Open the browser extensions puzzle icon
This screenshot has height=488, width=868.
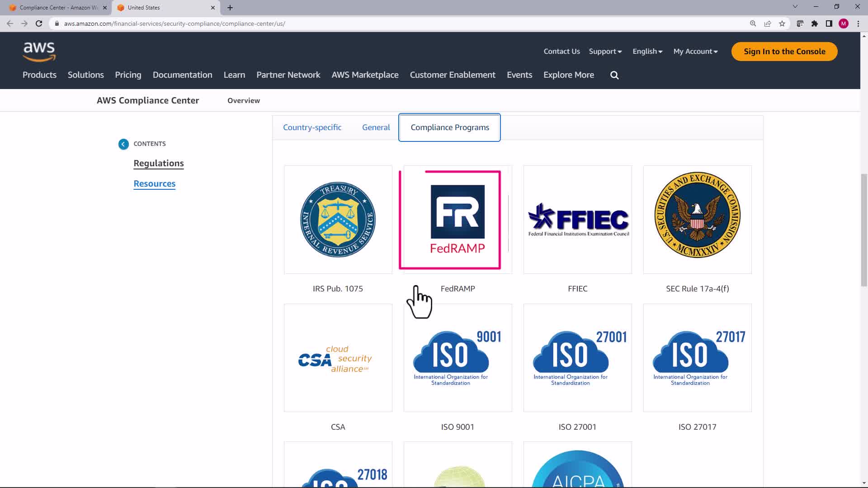[x=815, y=23]
